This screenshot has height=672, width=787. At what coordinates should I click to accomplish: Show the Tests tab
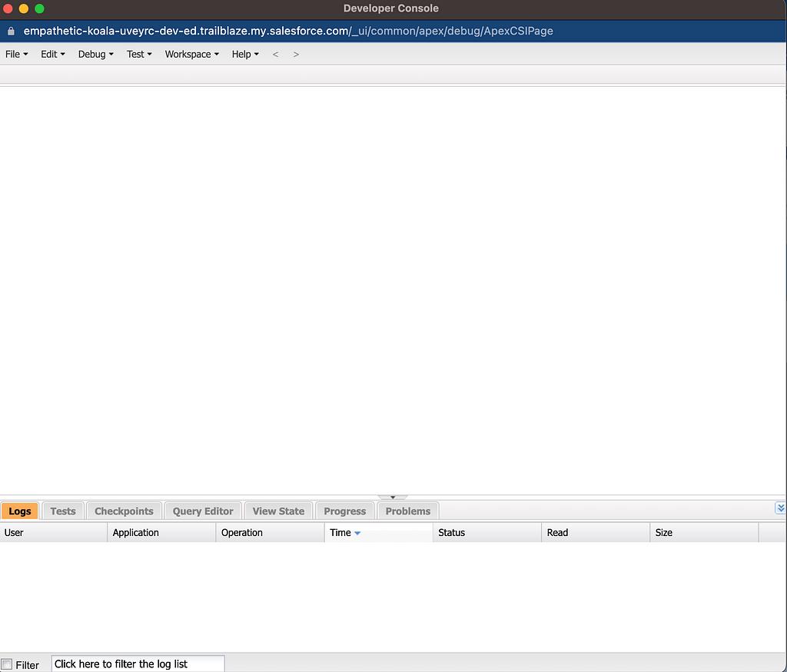(x=63, y=511)
